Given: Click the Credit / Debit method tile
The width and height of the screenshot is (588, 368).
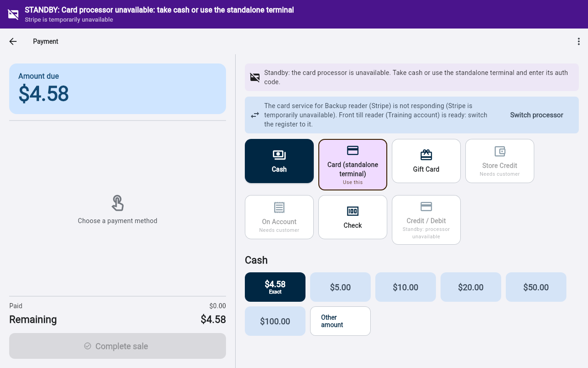Looking at the screenshot, I should click(x=426, y=220).
